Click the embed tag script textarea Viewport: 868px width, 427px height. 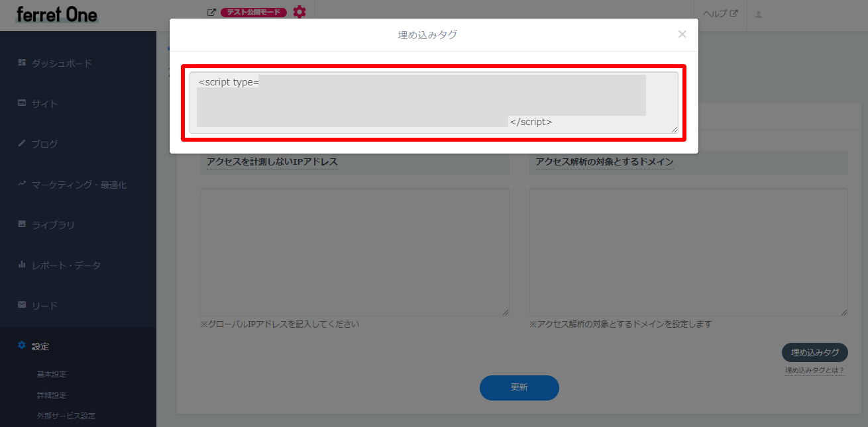coord(434,103)
